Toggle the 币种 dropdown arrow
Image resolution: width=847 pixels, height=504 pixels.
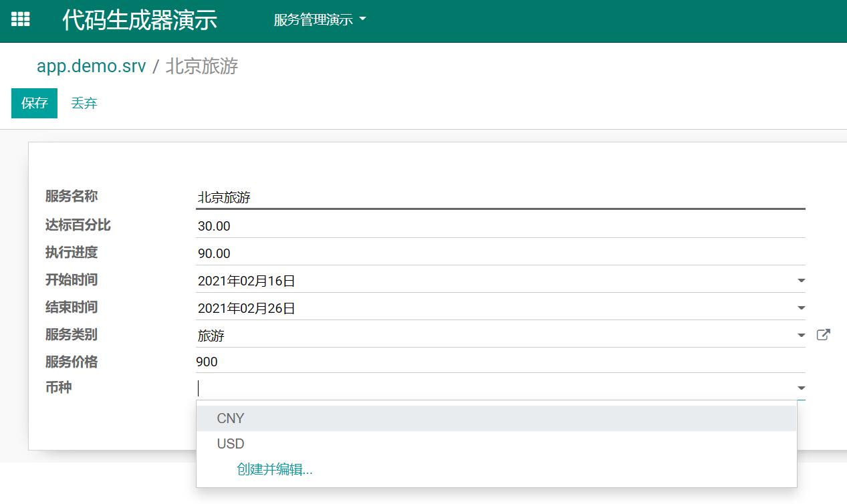[801, 388]
